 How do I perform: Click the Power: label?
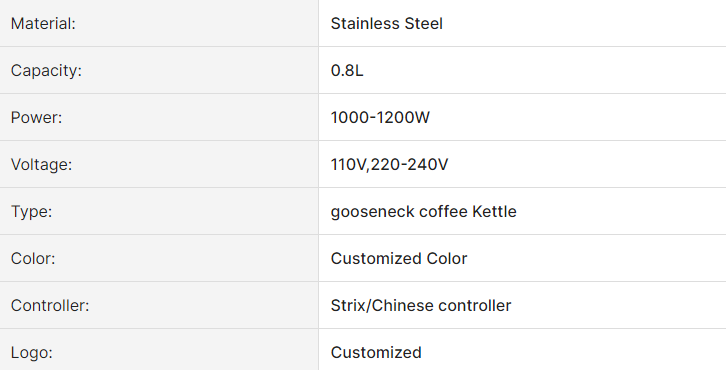click(36, 118)
